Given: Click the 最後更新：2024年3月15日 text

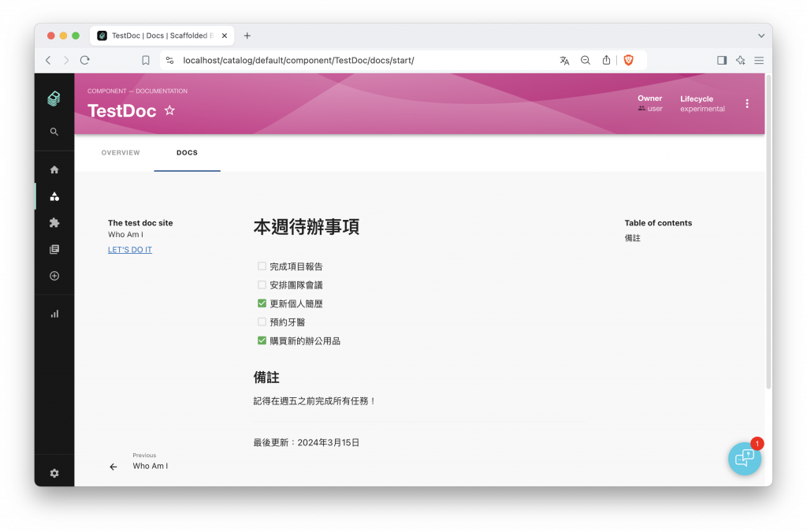Looking at the screenshot, I should (307, 442).
